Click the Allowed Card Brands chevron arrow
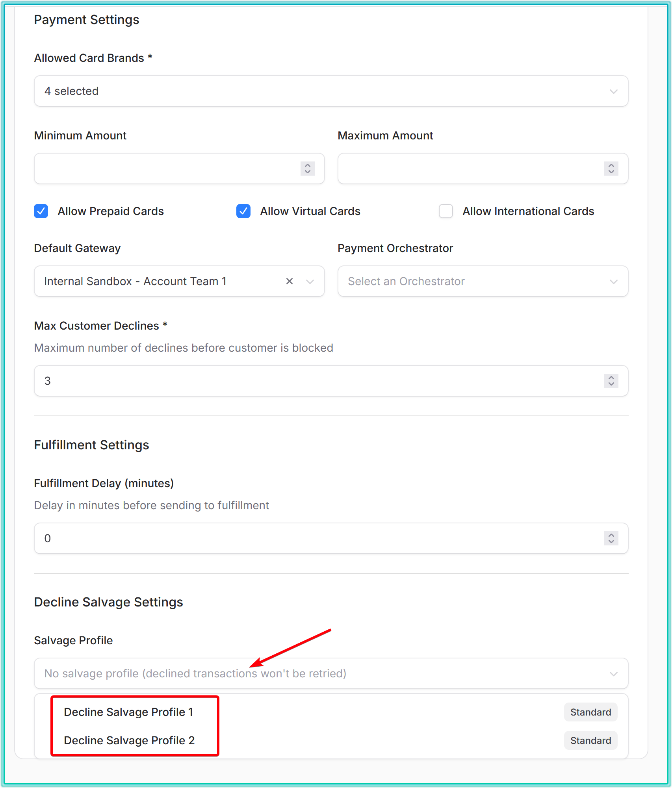Viewport: 672px width, 788px height. pyautogui.click(x=613, y=91)
